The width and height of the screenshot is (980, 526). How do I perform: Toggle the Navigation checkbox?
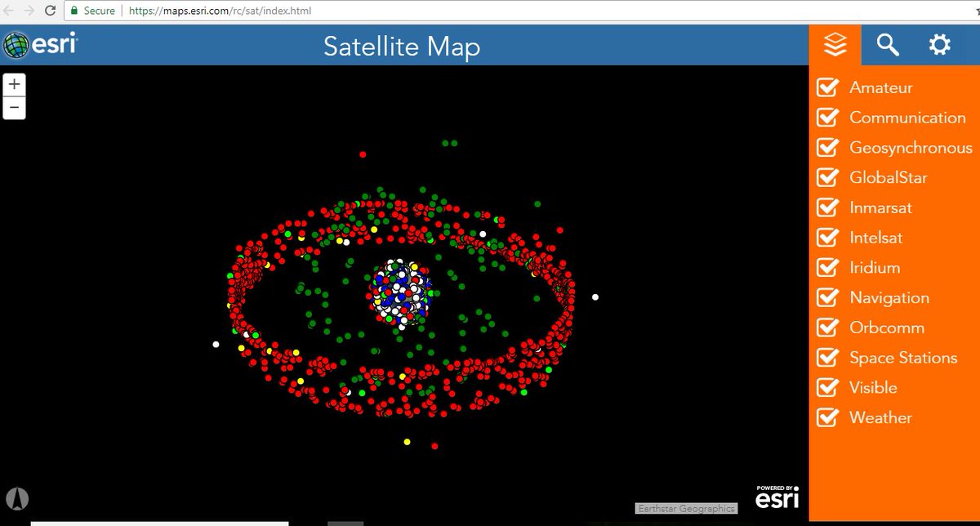click(x=827, y=297)
